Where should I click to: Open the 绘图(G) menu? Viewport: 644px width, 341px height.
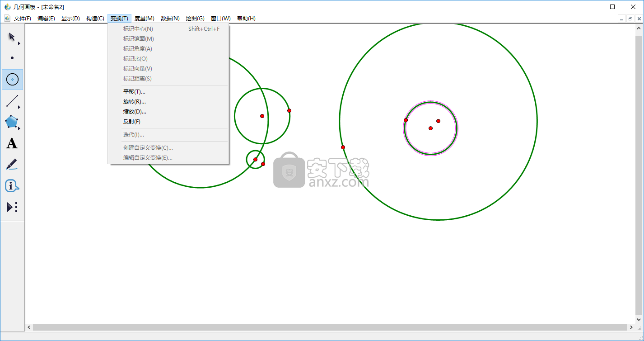(195, 19)
